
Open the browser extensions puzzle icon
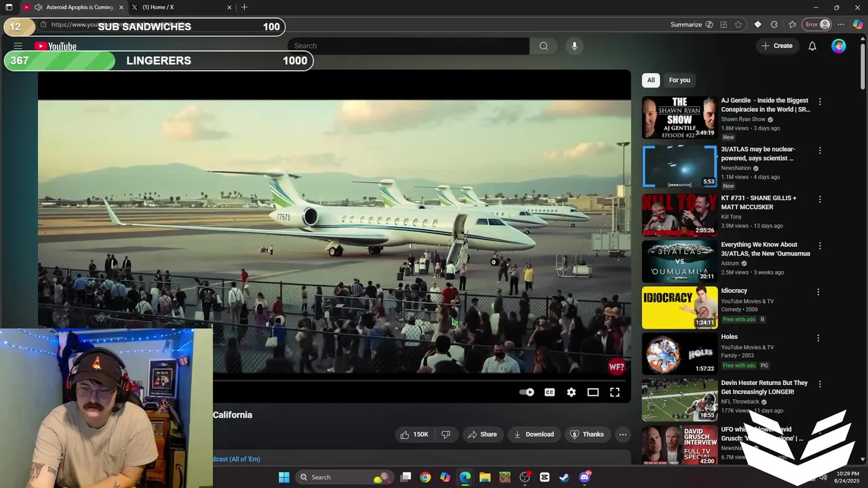coord(774,24)
